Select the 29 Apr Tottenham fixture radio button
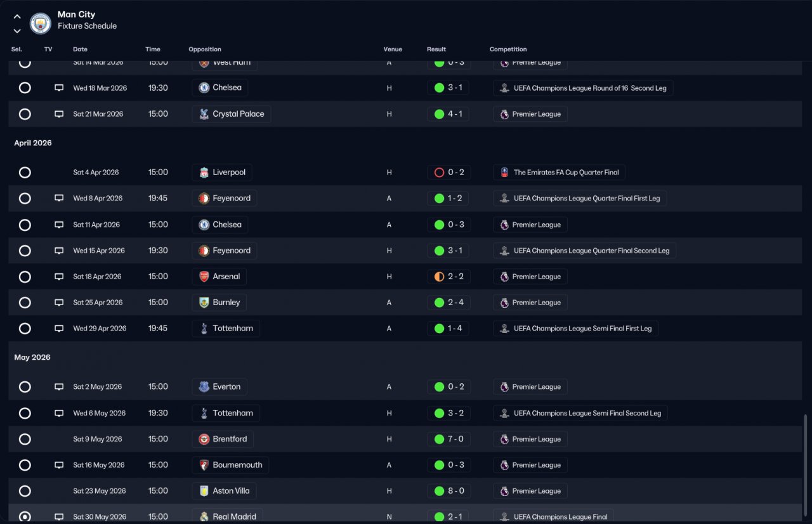Image resolution: width=812 pixels, height=524 pixels. [25, 329]
